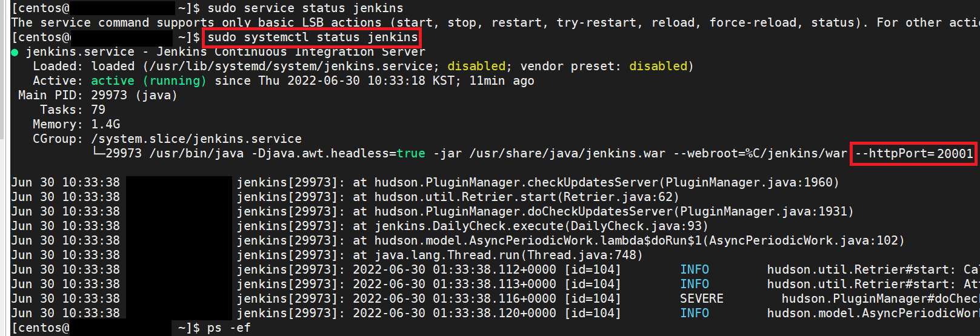Click '-Djava.awt.headless=true' argument
The image size is (980, 336).
[338, 153]
